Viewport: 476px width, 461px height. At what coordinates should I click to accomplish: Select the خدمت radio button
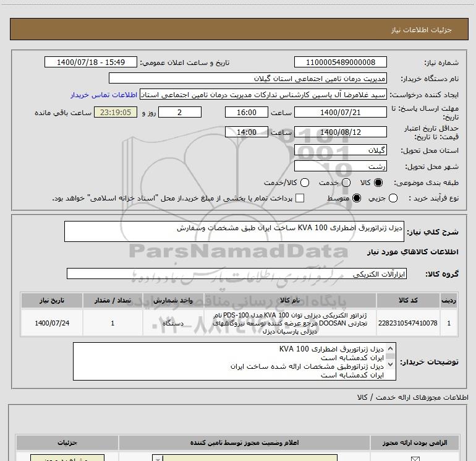pos(346,183)
